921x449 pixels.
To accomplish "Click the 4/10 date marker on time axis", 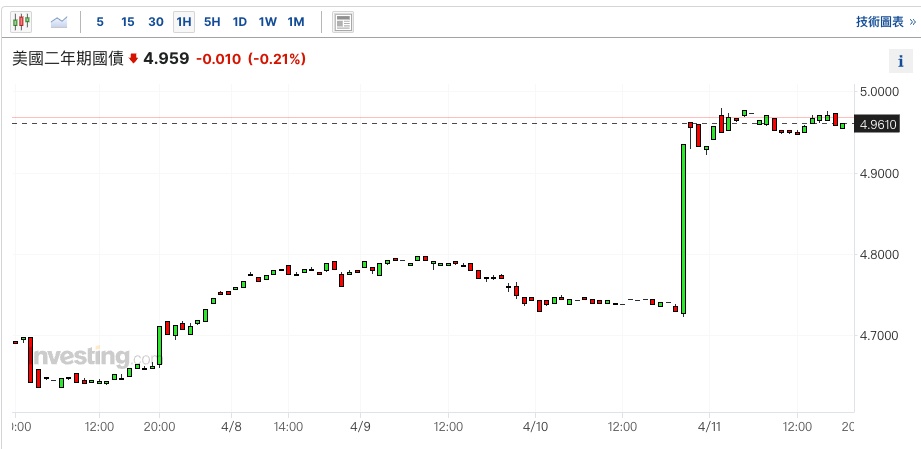I will [x=535, y=425].
